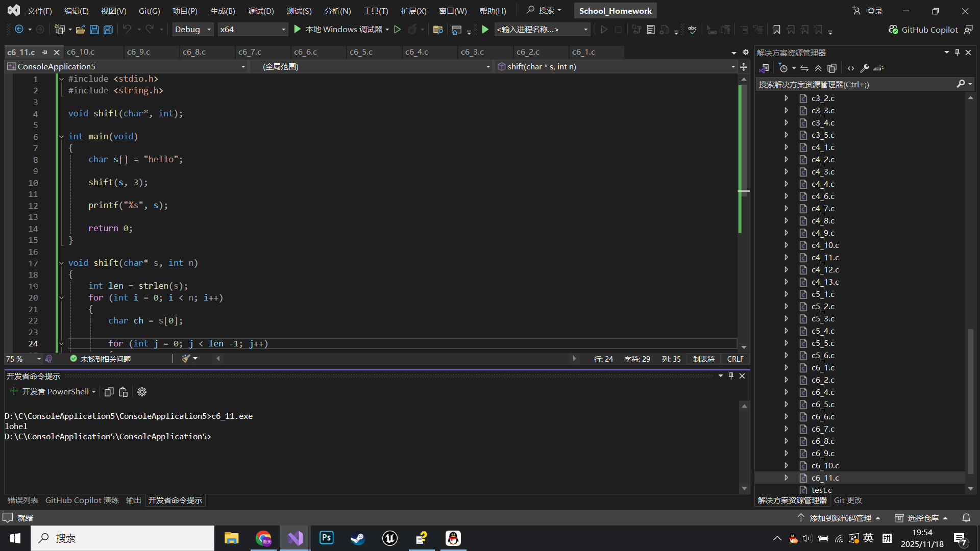The width and height of the screenshot is (980, 551).
Task: Expand the c6_11.c tree node arrow
Action: [x=787, y=478]
